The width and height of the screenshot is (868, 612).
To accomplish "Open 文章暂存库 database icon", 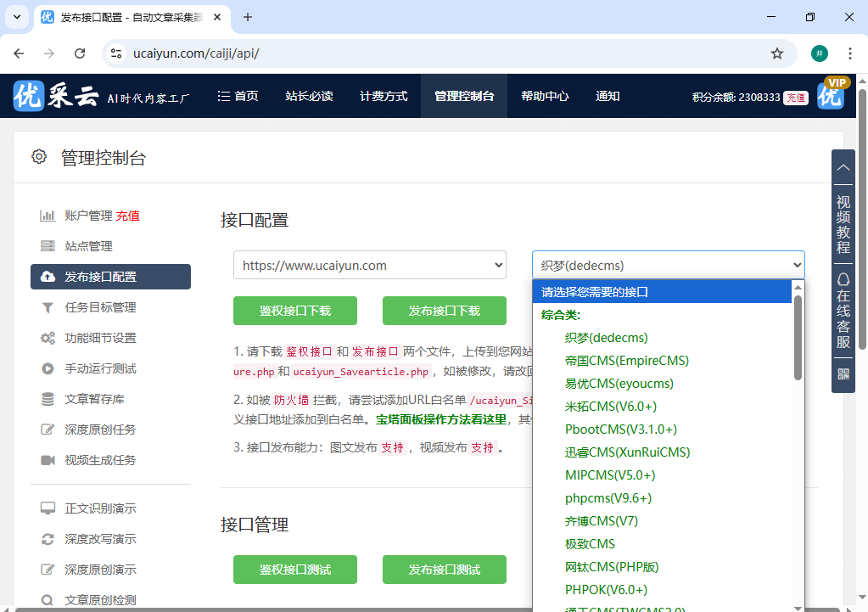I will coord(48,398).
